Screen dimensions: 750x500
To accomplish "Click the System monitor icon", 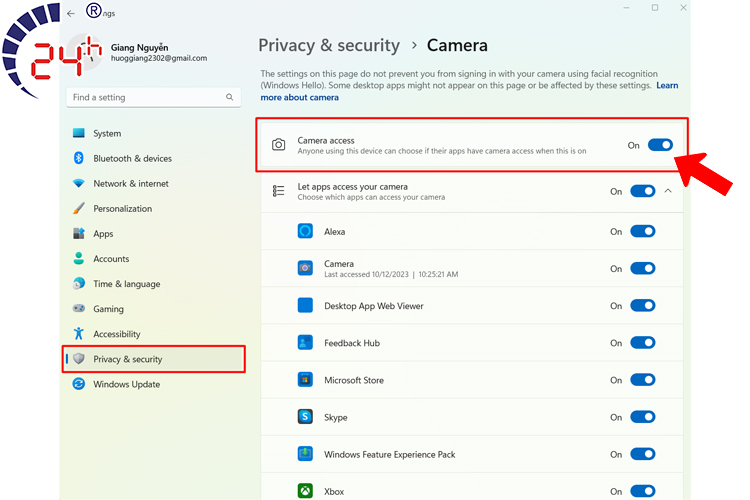I will [x=79, y=133].
